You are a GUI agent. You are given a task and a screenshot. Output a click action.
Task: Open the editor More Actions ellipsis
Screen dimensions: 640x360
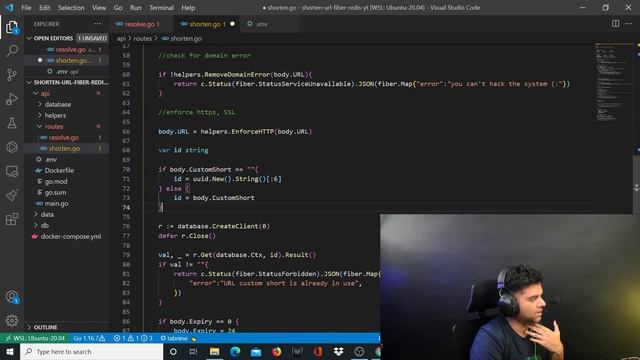click(x=628, y=24)
